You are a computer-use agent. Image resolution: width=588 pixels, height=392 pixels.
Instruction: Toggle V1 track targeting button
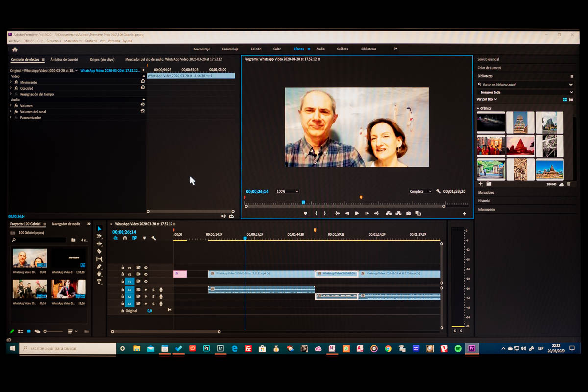pos(130,282)
